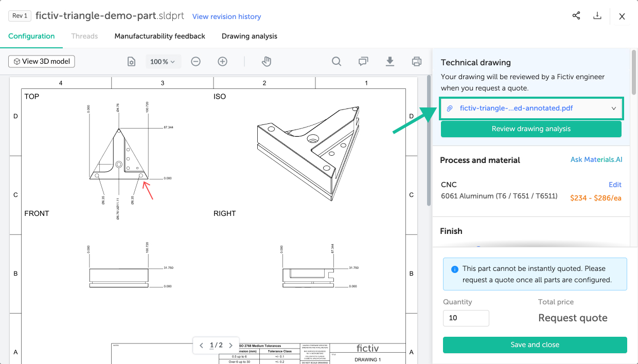Click the share icon in header

pyautogui.click(x=576, y=16)
